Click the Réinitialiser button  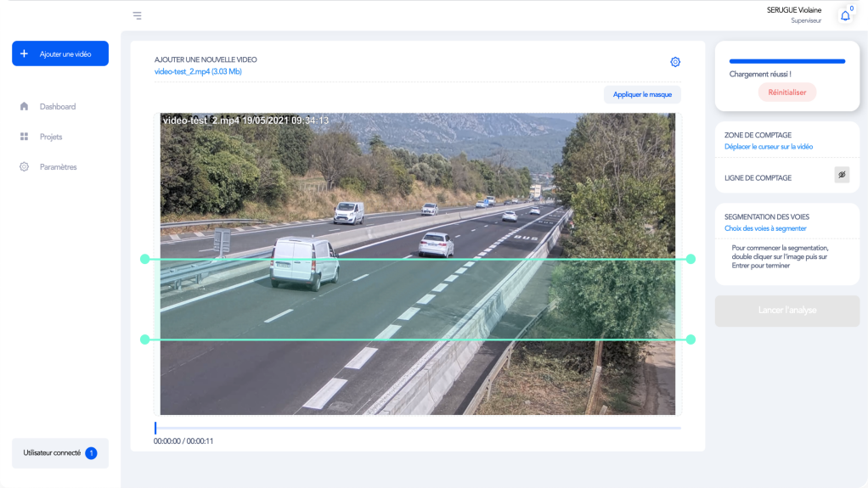[786, 93]
